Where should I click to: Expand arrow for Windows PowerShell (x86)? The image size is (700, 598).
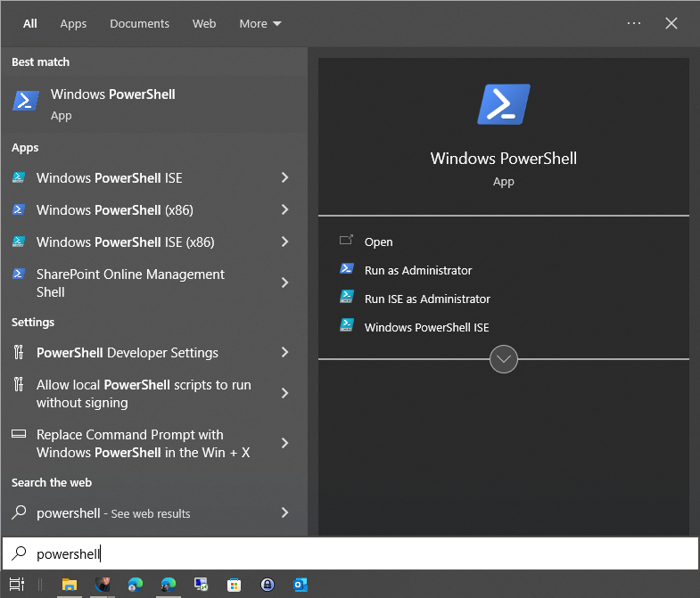tap(284, 209)
